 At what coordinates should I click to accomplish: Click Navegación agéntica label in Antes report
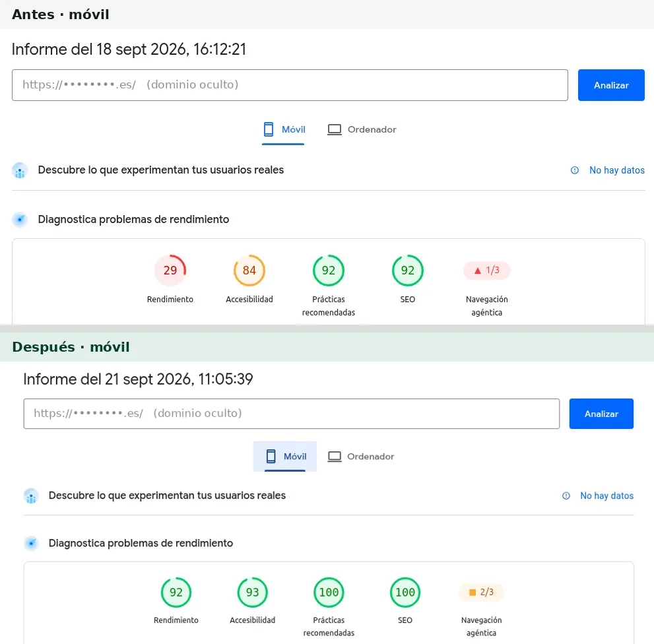click(x=487, y=306)
